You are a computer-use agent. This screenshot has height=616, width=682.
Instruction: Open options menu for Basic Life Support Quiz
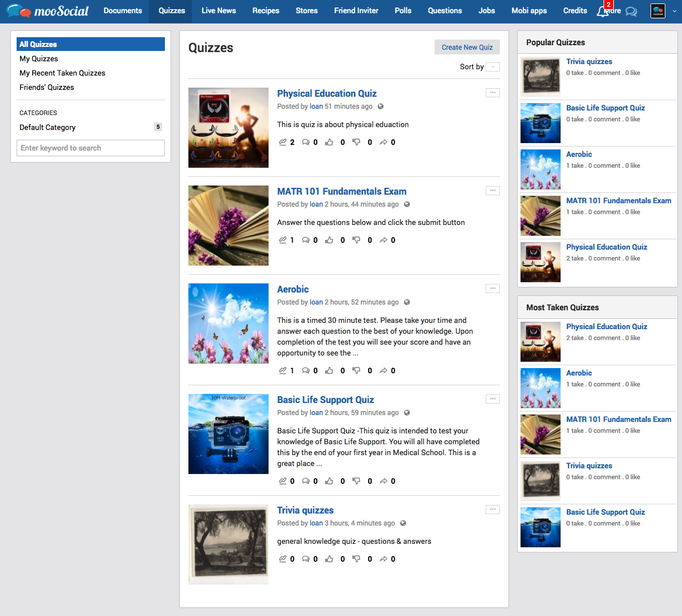pos(492,398)
